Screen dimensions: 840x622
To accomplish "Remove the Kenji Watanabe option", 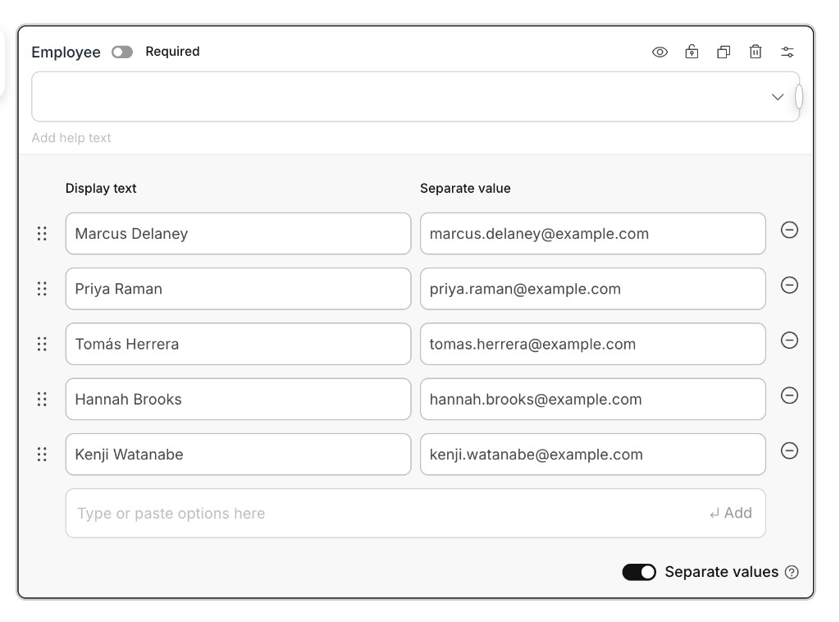I will pyautogui.click(x=789, y=451).
